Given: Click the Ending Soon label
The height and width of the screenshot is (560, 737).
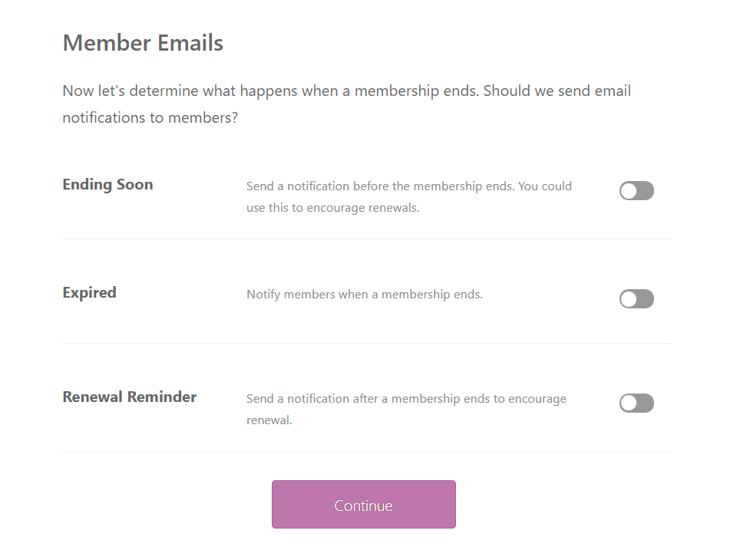Looking at the screenshot, I should click(x=107, y=184).
